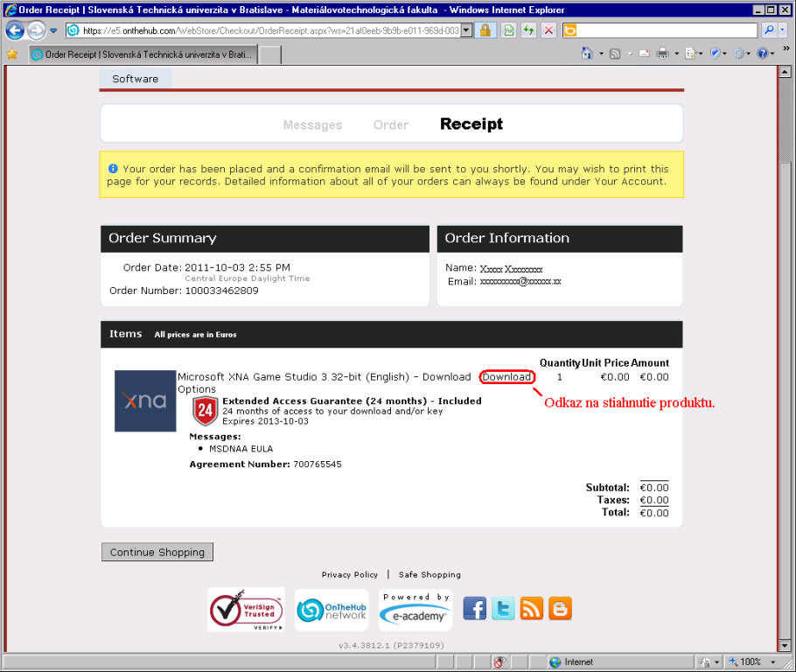The height and width of the screenshot is (672, 796).
Task: Click the order number 100033462809
Action: [x=222, y=290]
